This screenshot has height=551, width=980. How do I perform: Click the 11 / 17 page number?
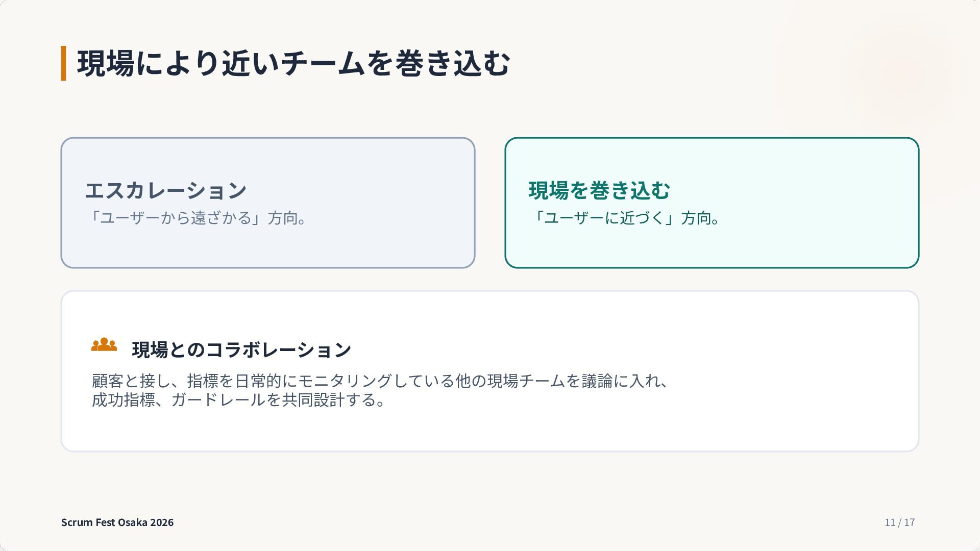900,522
